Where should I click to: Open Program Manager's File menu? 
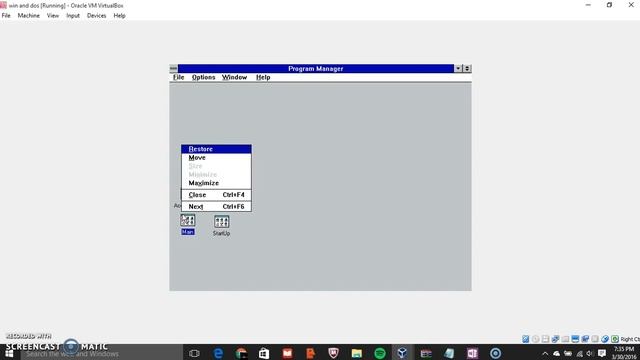click(x=178, y=77)
